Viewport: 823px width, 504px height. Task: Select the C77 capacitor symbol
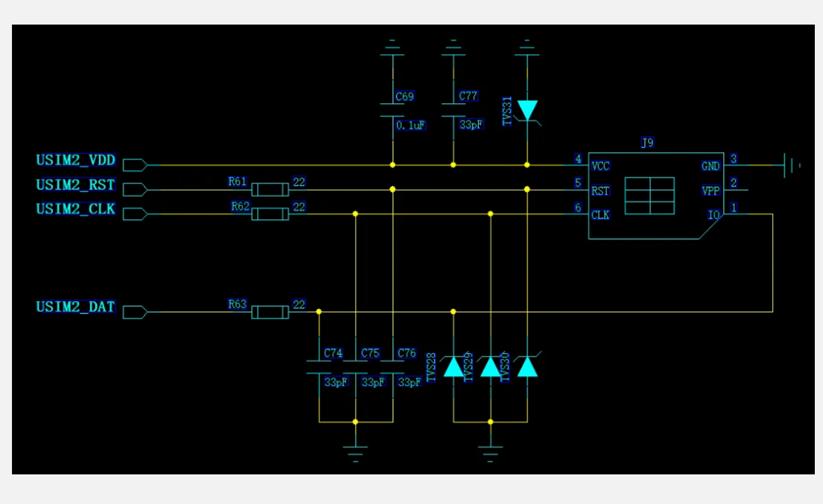point(453,111)
